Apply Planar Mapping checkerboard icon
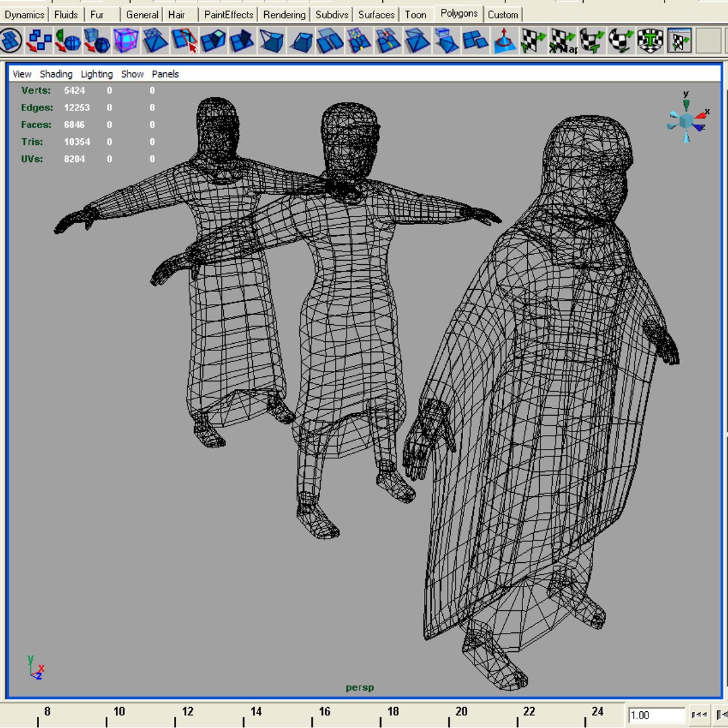The height and width of the screenshot is (728, 728). point(533,40)
